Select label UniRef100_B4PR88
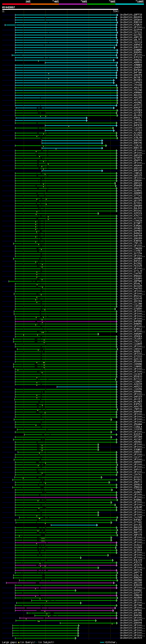 (131, 321)
